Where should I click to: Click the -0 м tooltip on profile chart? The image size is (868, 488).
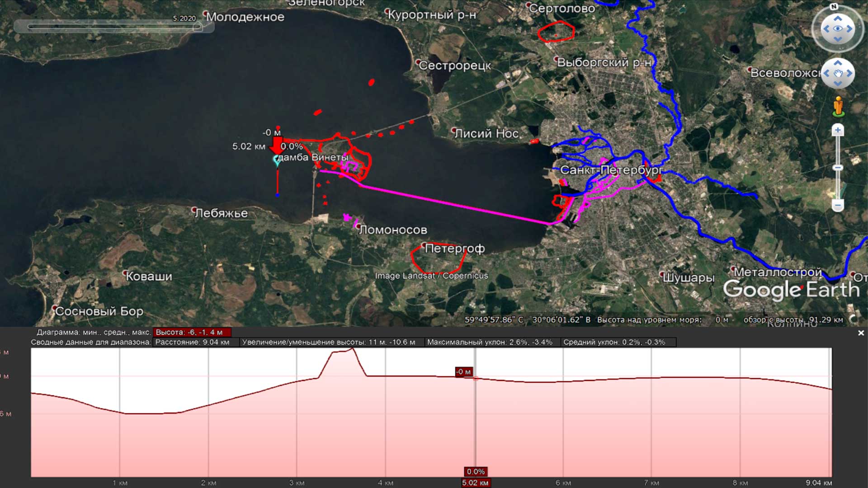click(464, 372)
